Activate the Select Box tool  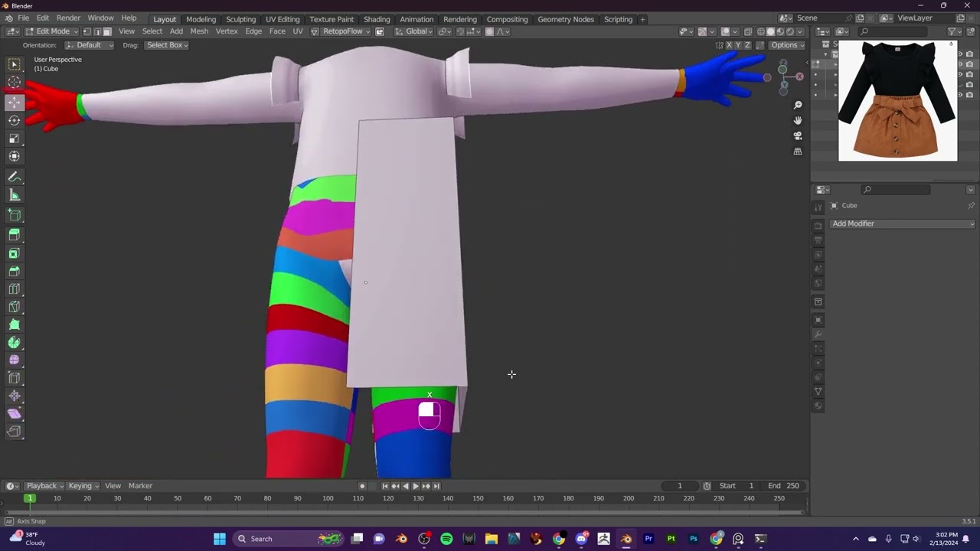(15, 64)
